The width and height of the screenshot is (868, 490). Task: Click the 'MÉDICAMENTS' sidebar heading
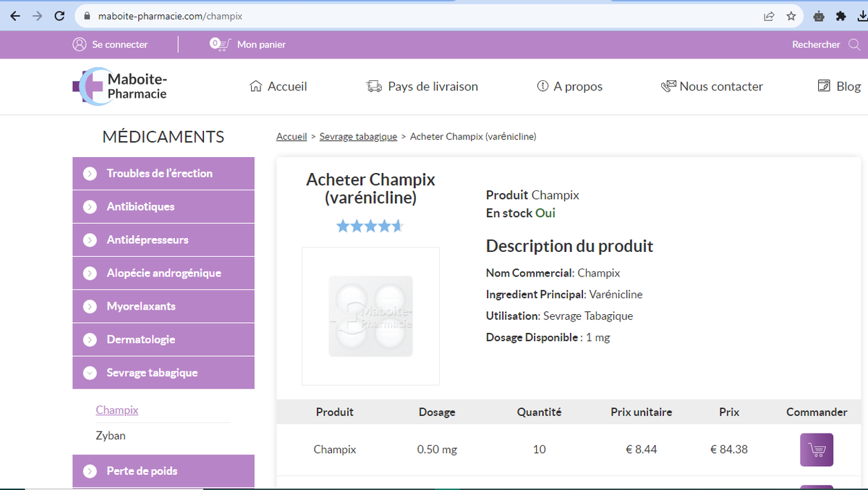tap(163, 137)
